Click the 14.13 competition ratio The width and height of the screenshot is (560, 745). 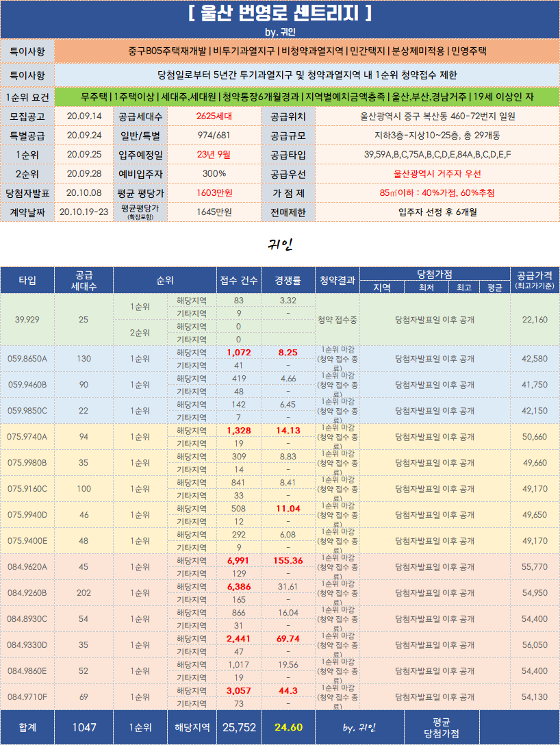point(288,431)
